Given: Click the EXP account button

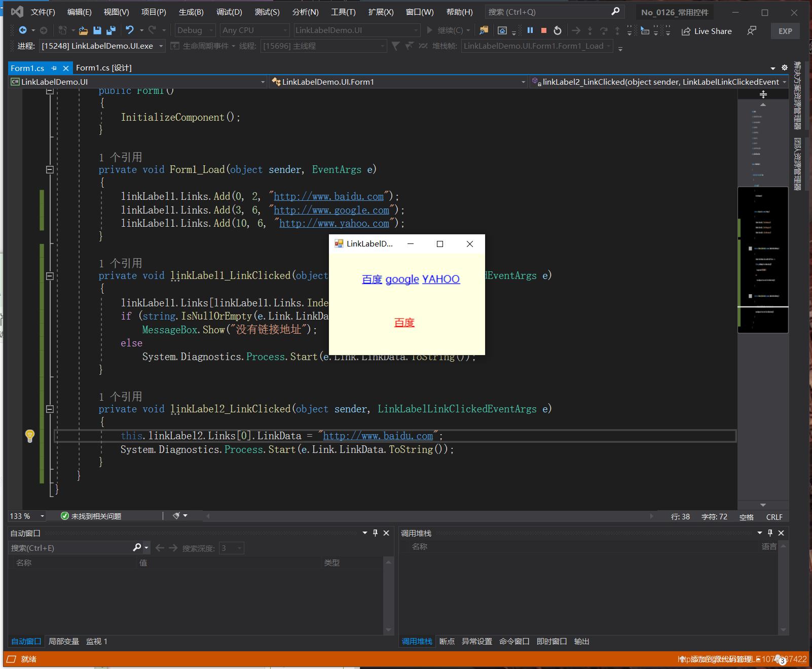Looking at the screenshot, I should (x=785, y=30).
